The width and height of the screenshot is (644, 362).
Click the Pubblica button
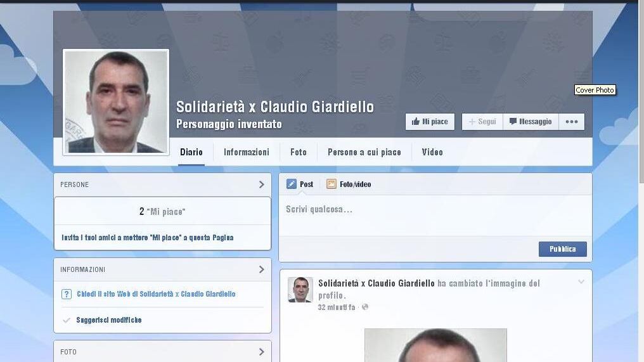[563, 249]
